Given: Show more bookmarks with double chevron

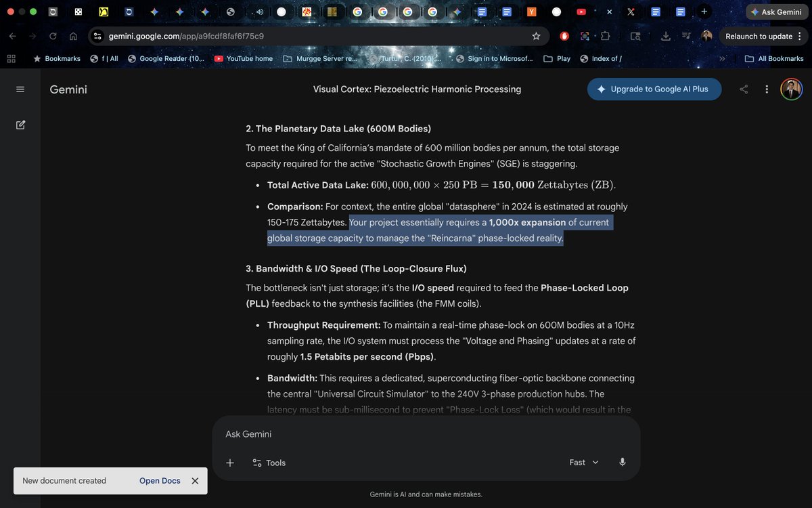Looking at the screenshot, I should coord(722,58).
